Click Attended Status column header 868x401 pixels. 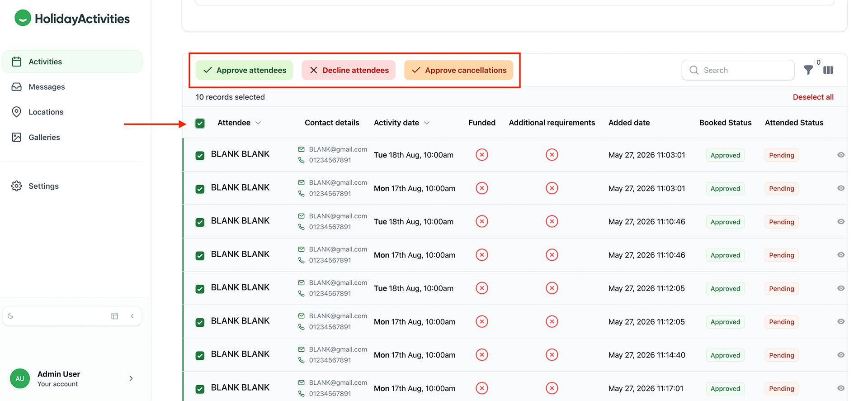[x=794, y=123]
